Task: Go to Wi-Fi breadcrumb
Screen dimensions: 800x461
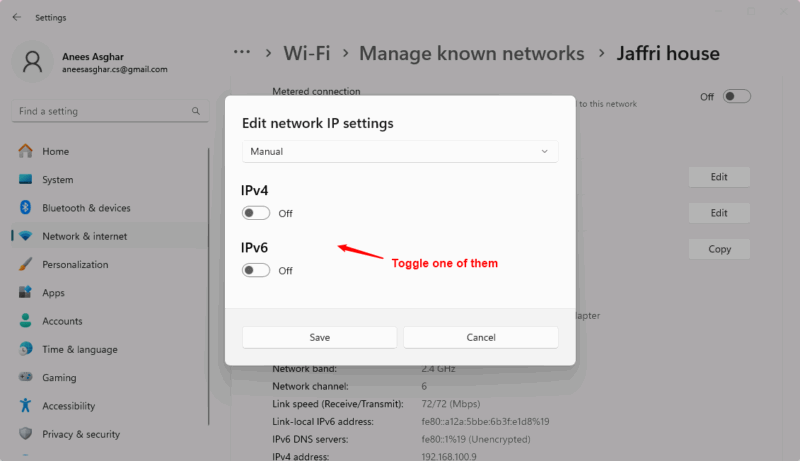Action: 307,53
